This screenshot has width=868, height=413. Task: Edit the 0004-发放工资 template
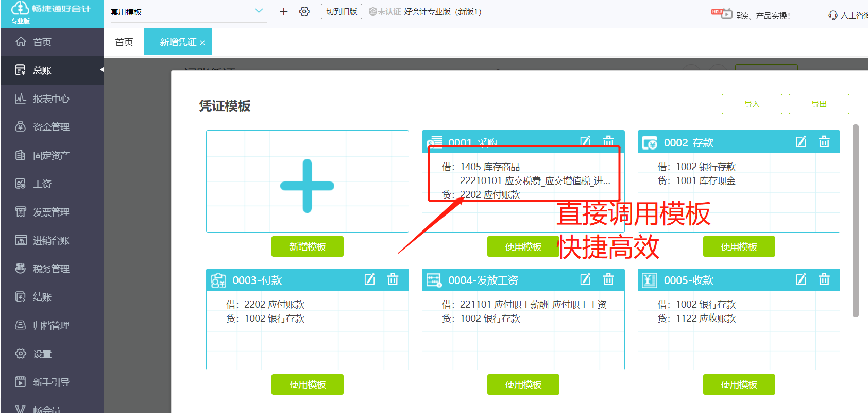click(x=586, y=279)
